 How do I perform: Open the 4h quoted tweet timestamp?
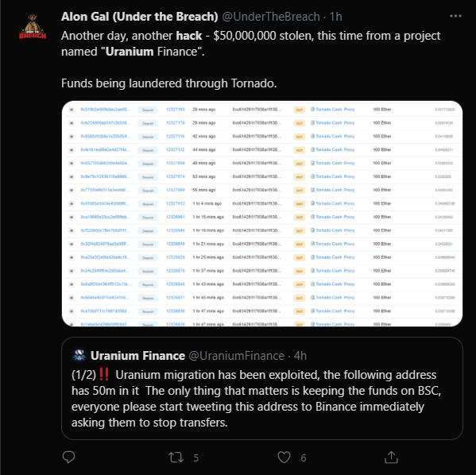point(300,356)
